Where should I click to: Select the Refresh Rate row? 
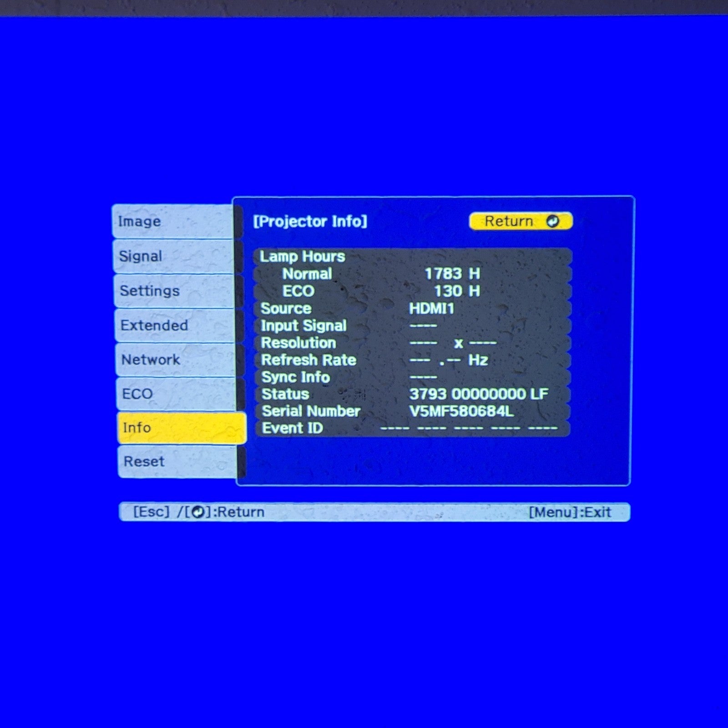(x=412, y=360)
